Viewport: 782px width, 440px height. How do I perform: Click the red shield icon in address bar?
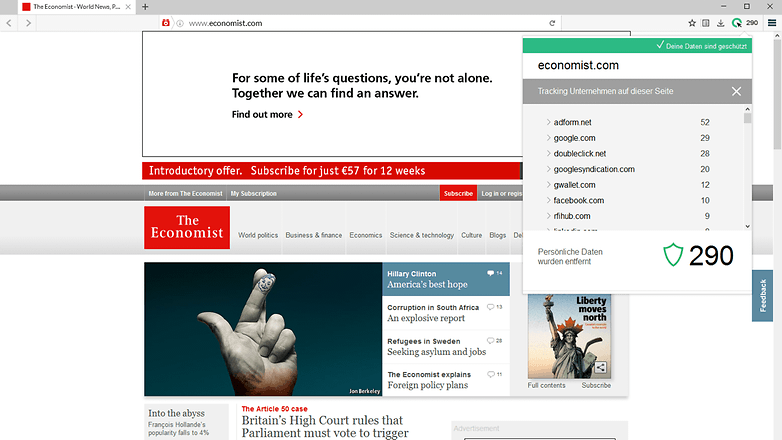[x=166, y=23]
